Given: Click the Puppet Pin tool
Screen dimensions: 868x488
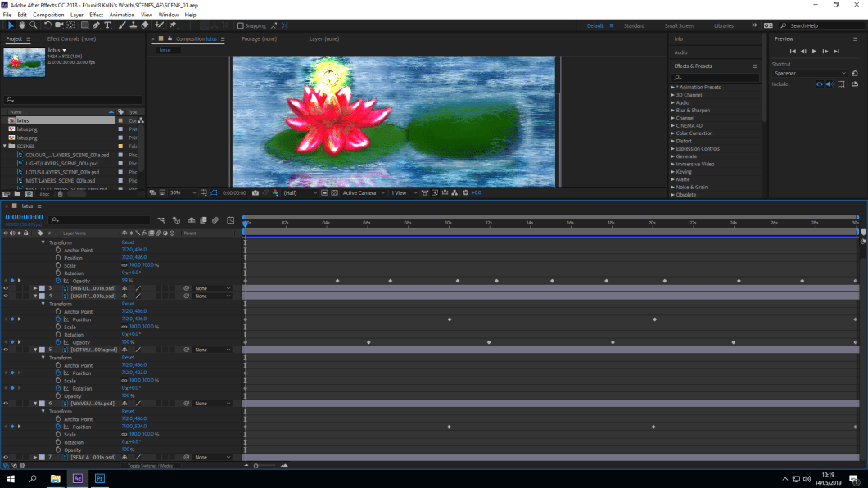Looking at the screenshot, I should point(173,25).
